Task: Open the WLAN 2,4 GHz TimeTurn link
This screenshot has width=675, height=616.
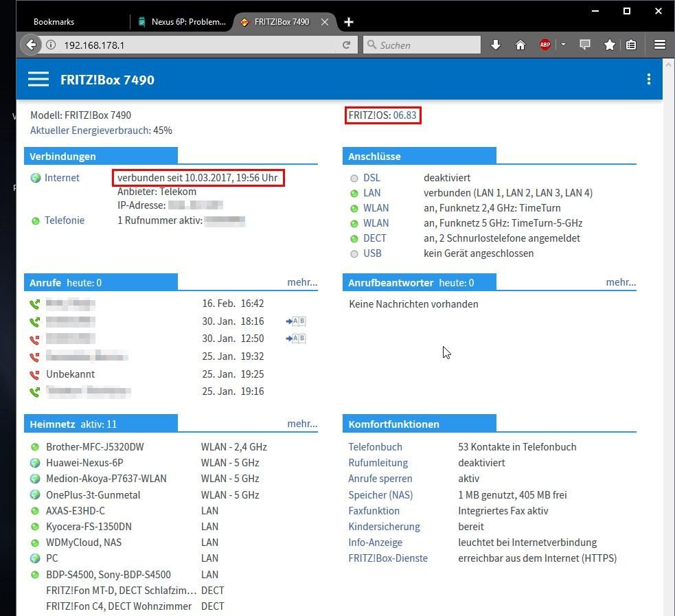Action: [x=376, y=208]
